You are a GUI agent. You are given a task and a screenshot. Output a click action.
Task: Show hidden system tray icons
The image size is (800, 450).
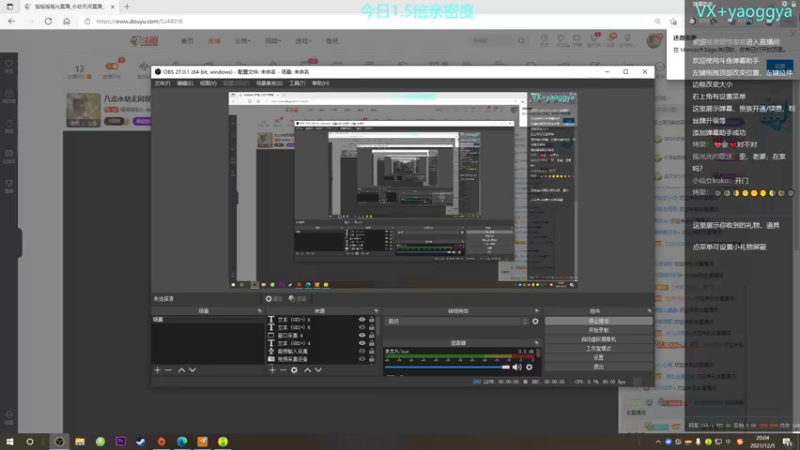click(x=658, y=442)
